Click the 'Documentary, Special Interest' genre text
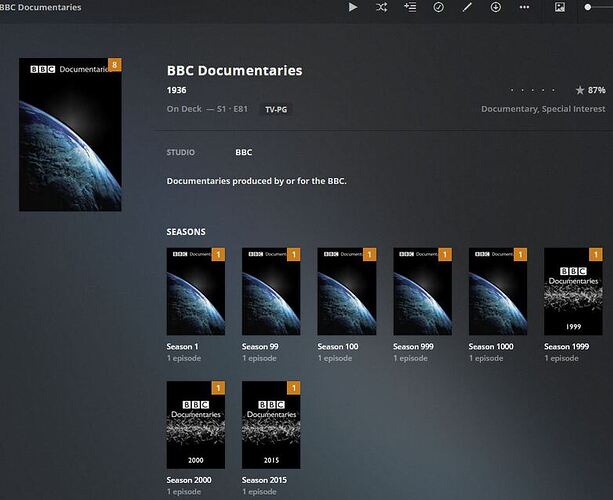613x500 pixels. click(x=543, y=109)
